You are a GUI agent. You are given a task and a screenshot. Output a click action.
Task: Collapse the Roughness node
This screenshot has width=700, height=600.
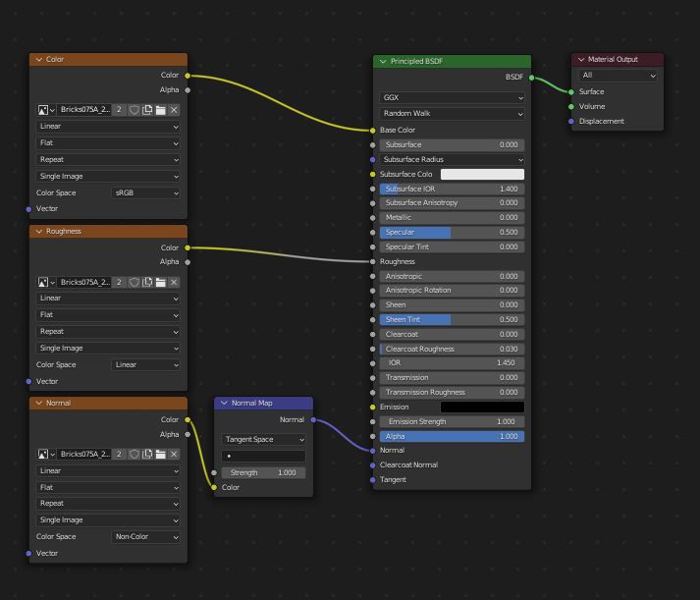39,231
